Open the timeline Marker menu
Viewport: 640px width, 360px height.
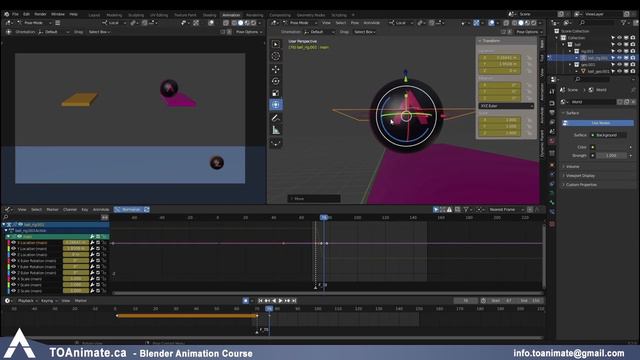80,301
